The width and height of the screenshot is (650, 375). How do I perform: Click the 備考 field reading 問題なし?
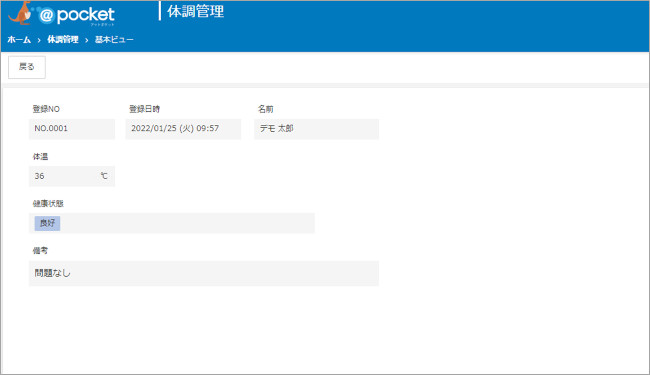(204, 273)
